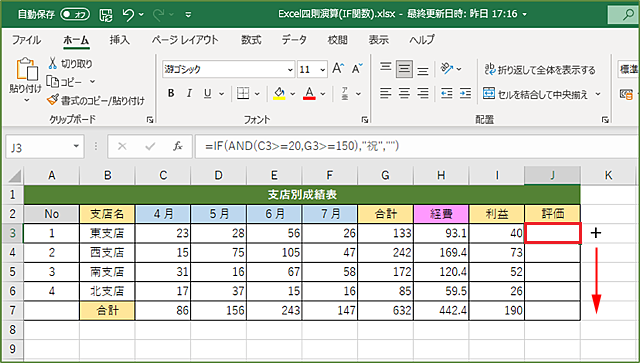Open font size dropdown showing 11
640x363 pixels.
pos(323,70)
